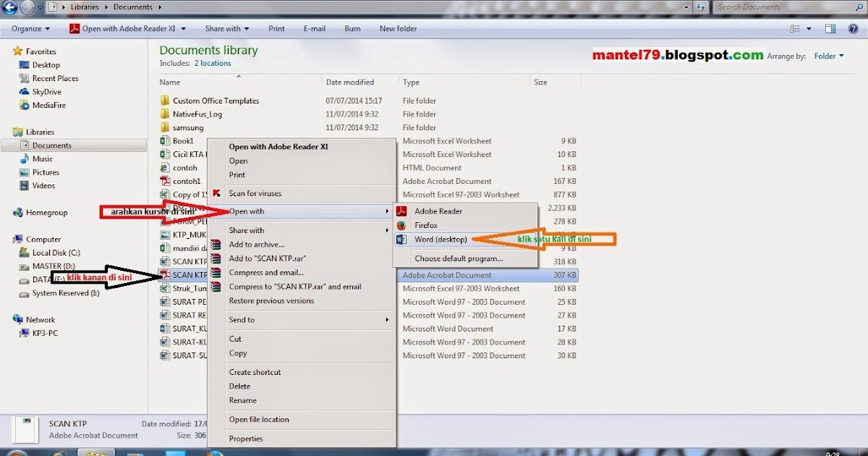The width and height of the screenshot is (868, 456).
Task: Click the KP3-PC computer icon
Action: pyautogui.click(x=25, y=333)
